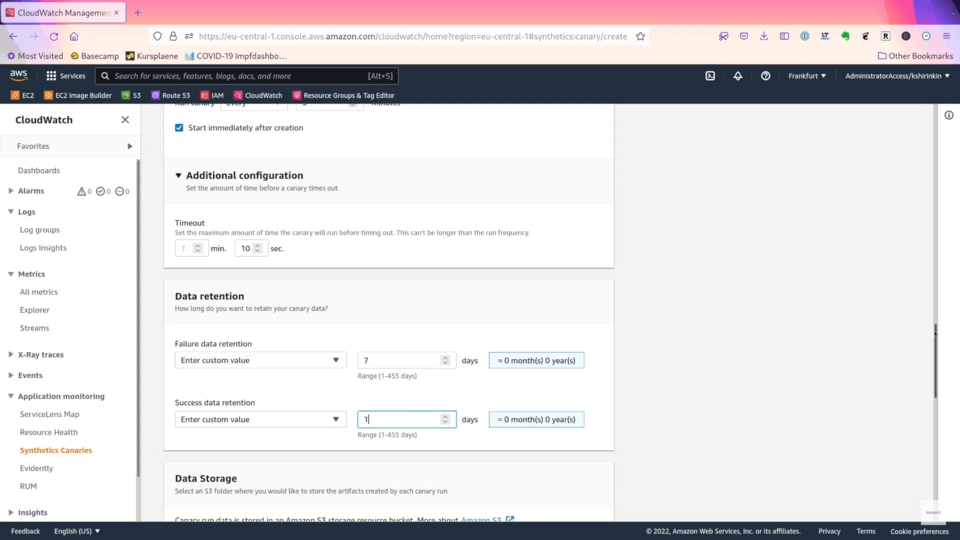Open Logs Insights in sidebar

(x=43, y=248)
